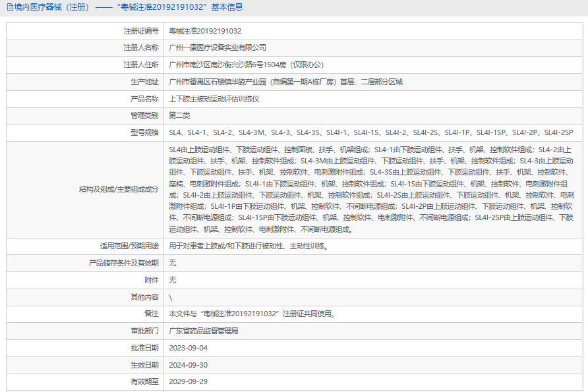The height and width of the screenshot is (392, 588).
Task: Select the value 第二类
Action: tap(179, 115)
